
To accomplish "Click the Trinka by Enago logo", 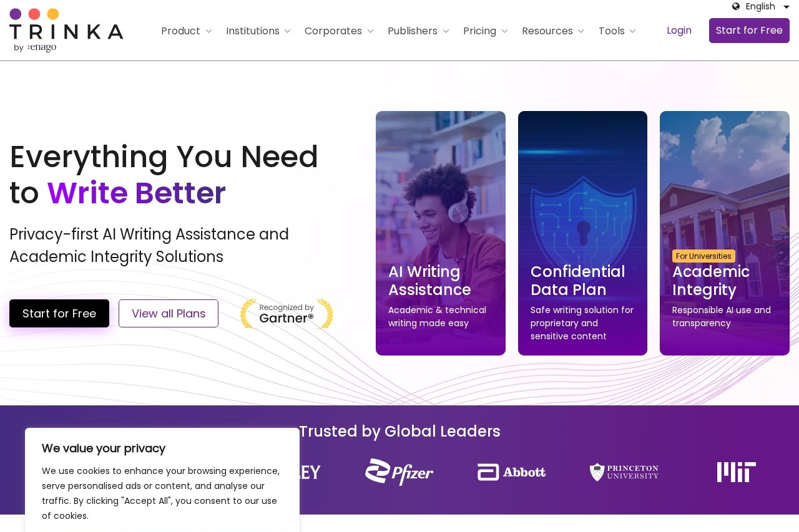I will point(66,31).
